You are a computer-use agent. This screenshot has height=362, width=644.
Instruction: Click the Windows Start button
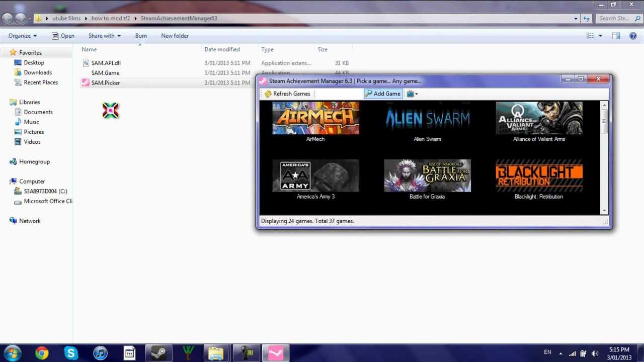12,353
